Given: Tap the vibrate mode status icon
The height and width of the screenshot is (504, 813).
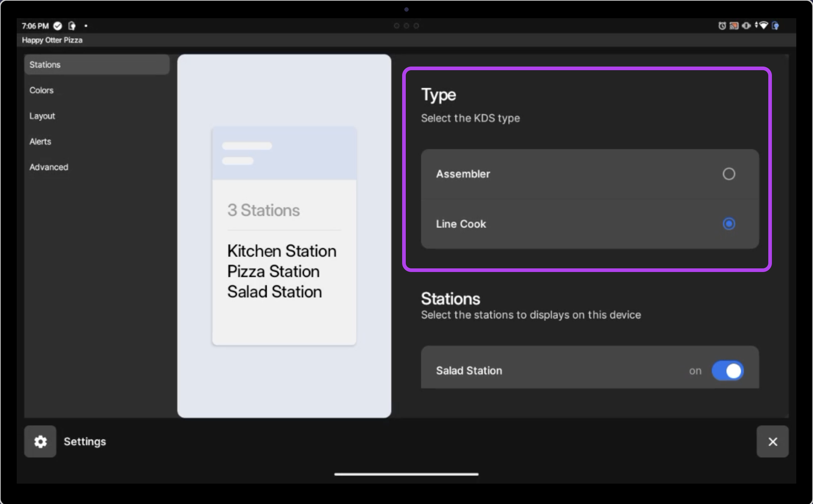Looking at the screenshot, I should tap(746, 26).
